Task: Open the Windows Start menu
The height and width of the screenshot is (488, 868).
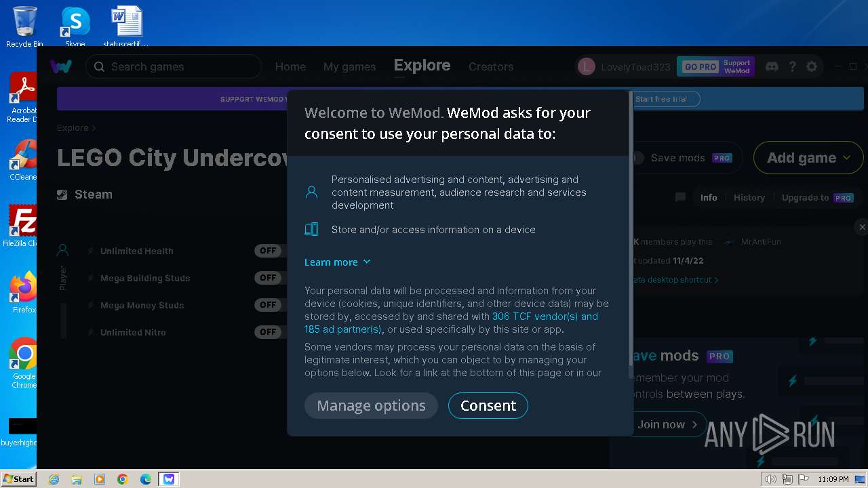Action: tap(18, 479)
